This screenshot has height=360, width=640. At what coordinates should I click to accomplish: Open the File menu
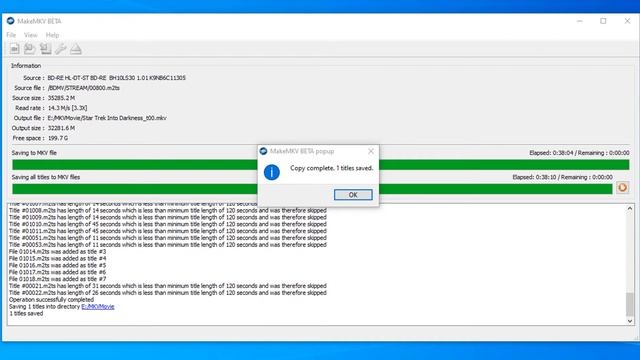(x=11, y=35)
